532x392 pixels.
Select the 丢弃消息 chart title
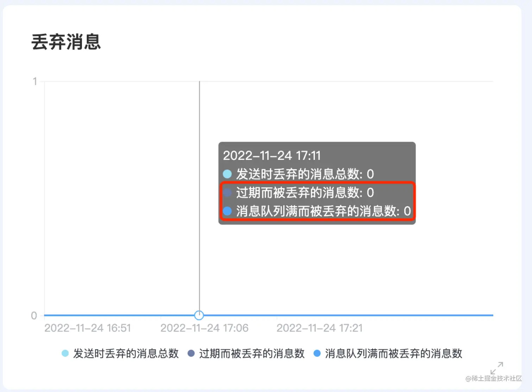tap(65, 42)
